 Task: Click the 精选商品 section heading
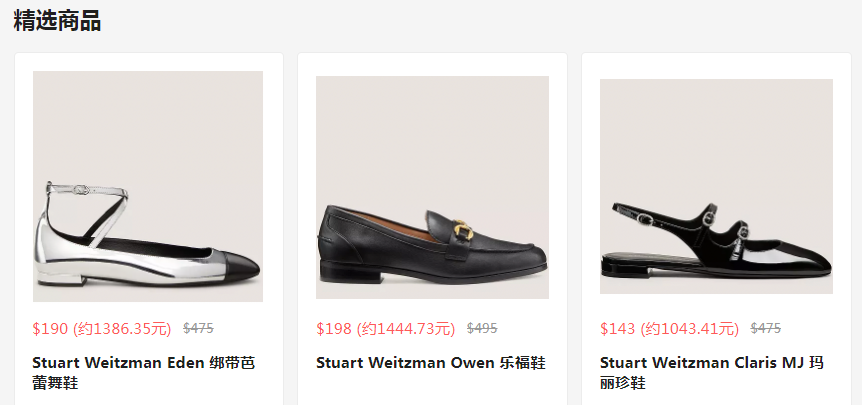[57, 21]
